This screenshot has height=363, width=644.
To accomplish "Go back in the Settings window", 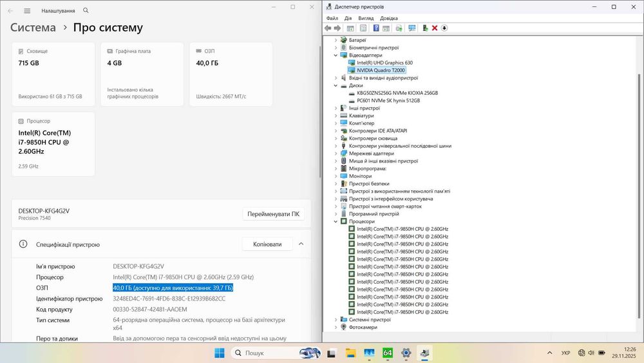I will 10,11.
